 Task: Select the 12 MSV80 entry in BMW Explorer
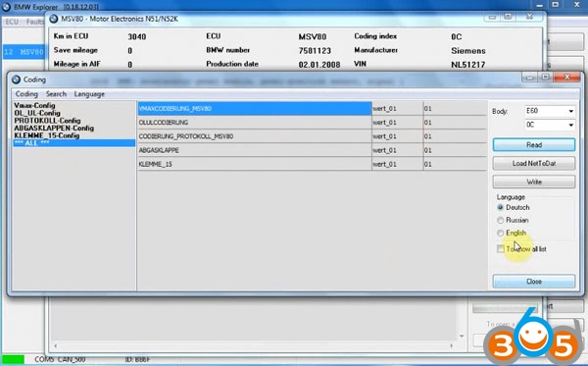tap(24, 52)
